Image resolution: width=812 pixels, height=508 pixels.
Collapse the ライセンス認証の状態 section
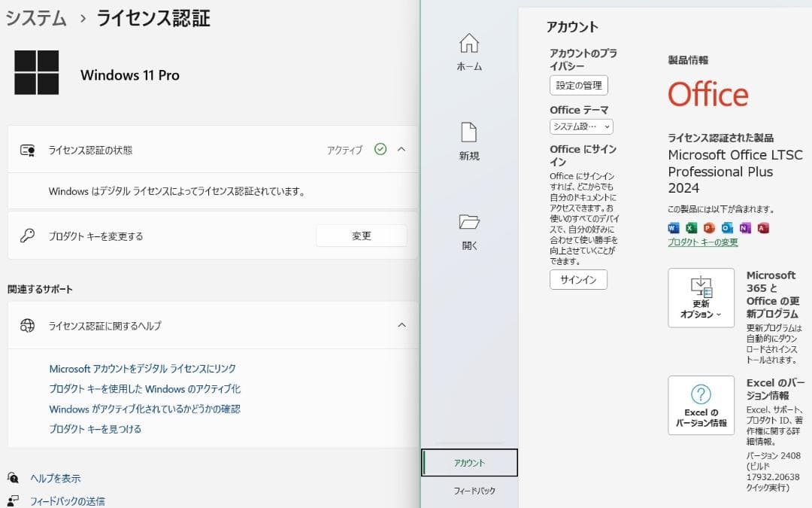(x=401, y=149)
